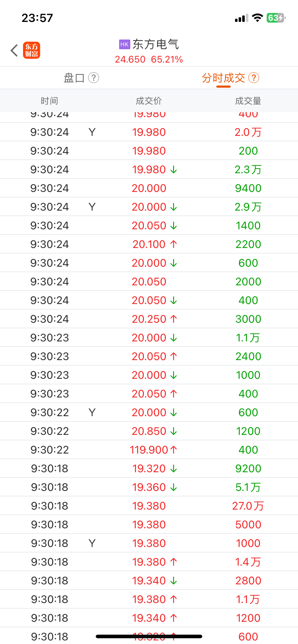Image resolution: width=298 pixels, height=644 pixels.
Task: Open help question mark beside 盘口
Action: pos(94,78)
